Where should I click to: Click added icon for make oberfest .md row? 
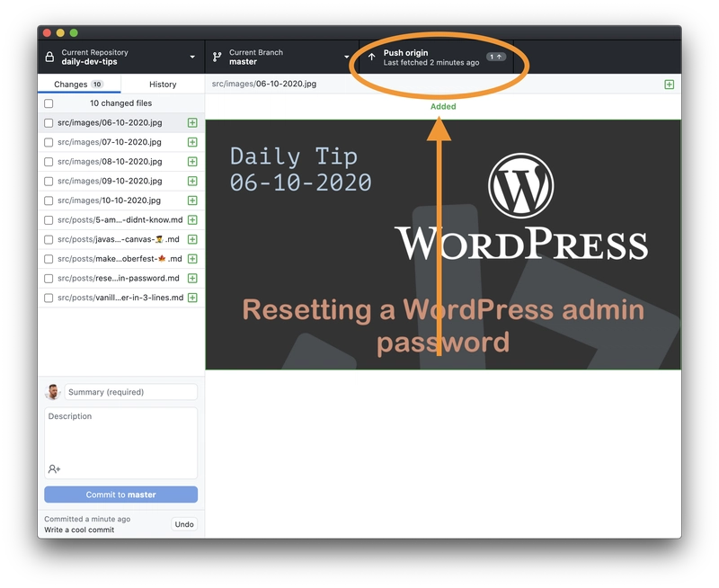click(x=192, y=259)
